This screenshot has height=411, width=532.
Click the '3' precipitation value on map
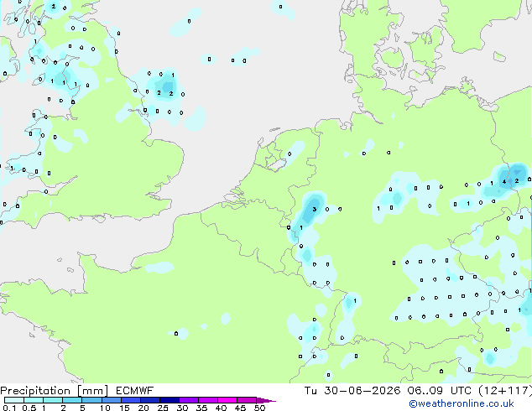315,209
